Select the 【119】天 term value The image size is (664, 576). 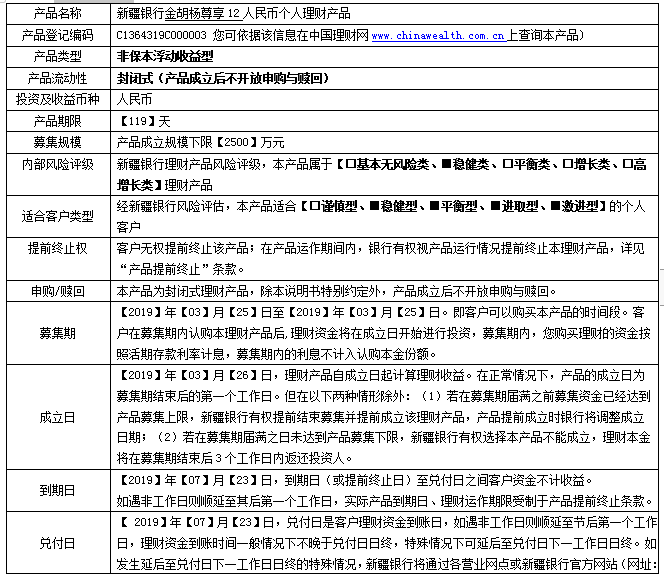pos(144,121)
